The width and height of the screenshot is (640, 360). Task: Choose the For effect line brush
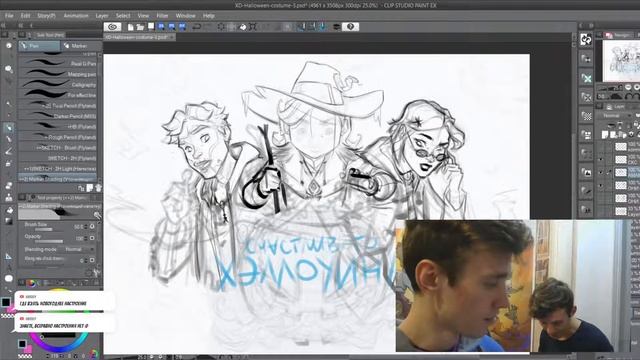pos(58,95)
